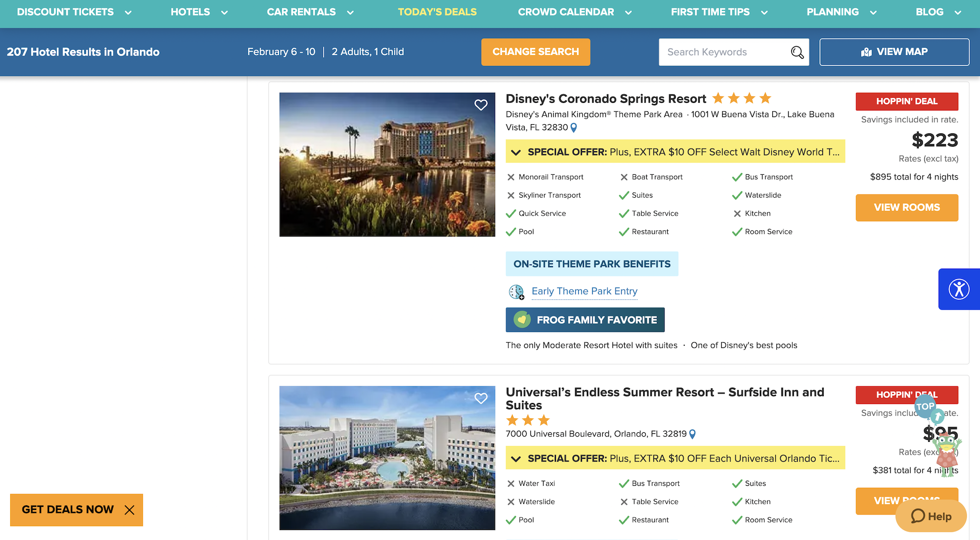
Task: Open Today's Deals in navigation
Action: (437, 12)
